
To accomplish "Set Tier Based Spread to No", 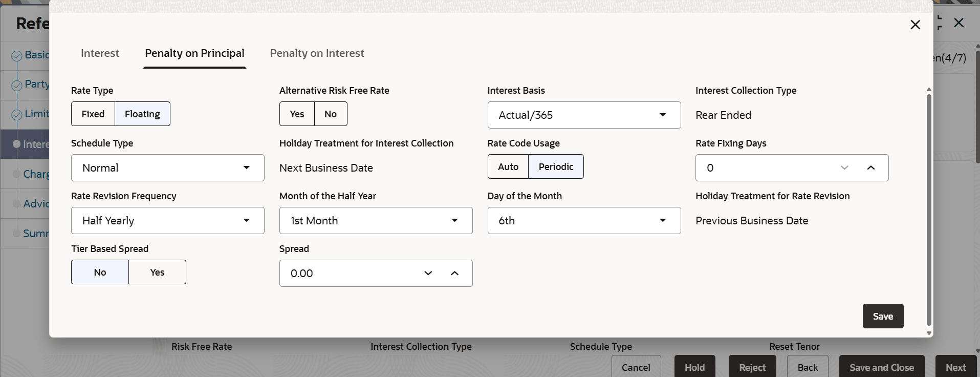I will pos(100,272).
